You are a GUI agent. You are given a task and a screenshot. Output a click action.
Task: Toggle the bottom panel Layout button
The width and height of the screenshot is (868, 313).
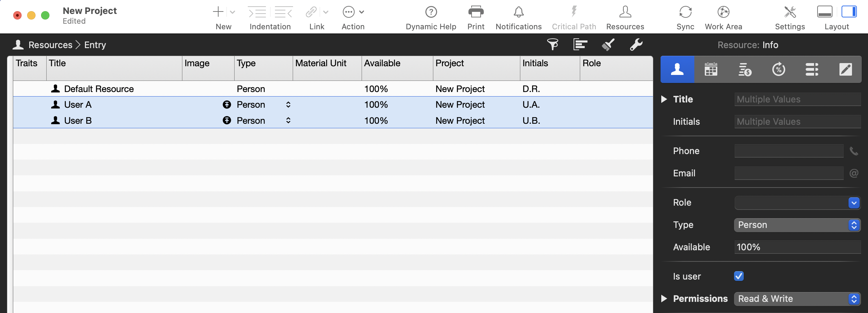click(x=824, y=12)
